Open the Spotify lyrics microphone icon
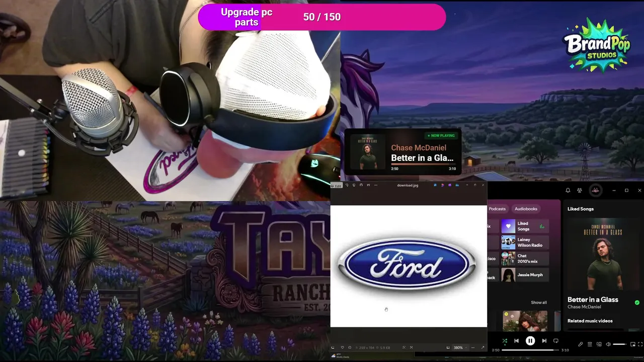 [x=580, y=344]
